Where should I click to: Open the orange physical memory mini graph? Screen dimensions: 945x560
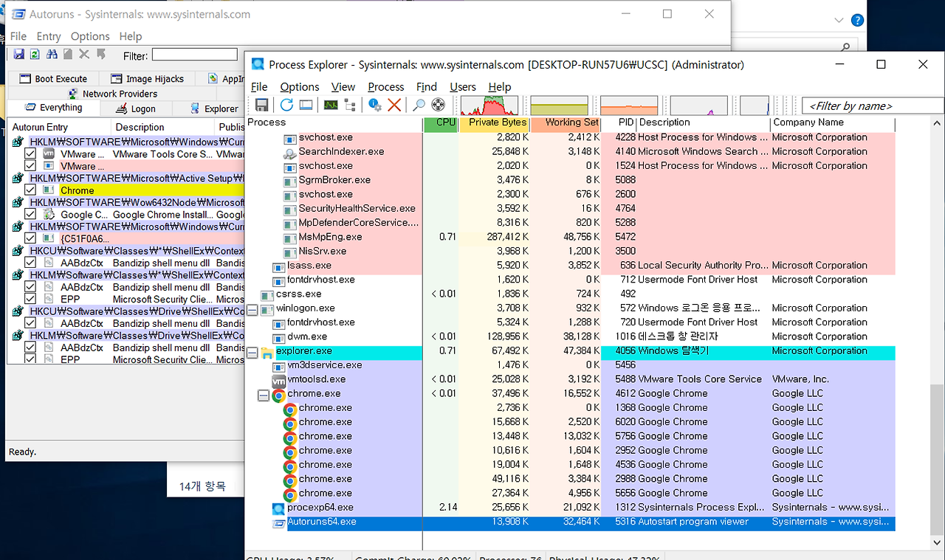[x=629, y=105]
